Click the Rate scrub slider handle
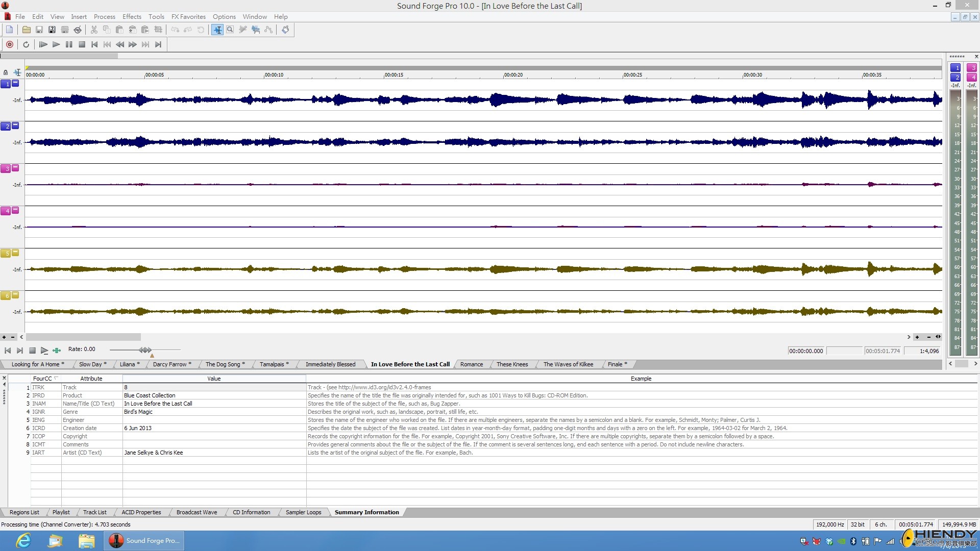 [x=145, y=349]
